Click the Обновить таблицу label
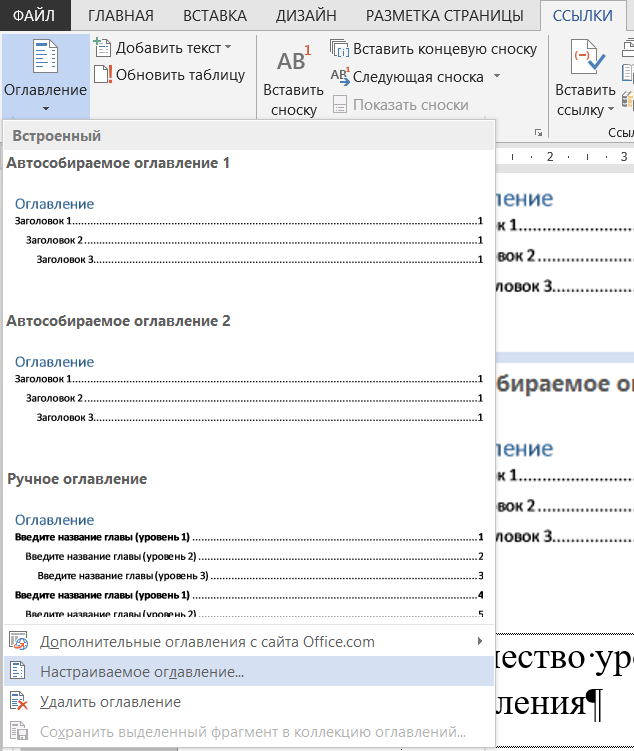The width and height of the screenshot is (634, 751). [x=181, y=75]
